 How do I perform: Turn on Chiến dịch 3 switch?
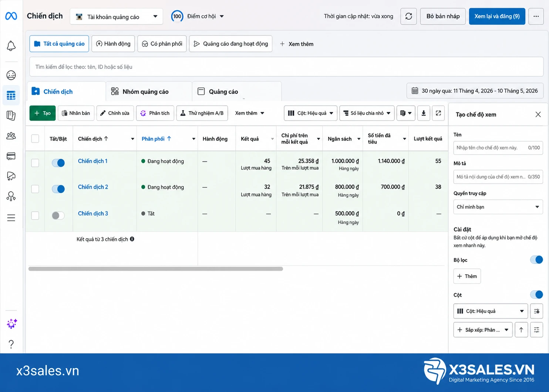tap(58, 215)
